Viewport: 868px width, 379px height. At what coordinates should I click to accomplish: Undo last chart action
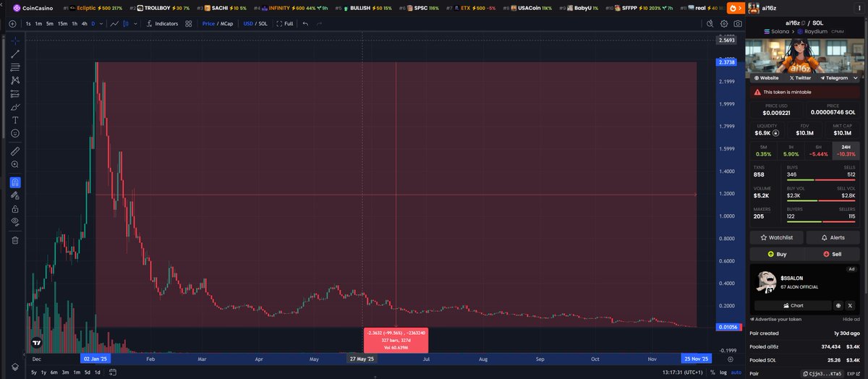pos(305,23)
